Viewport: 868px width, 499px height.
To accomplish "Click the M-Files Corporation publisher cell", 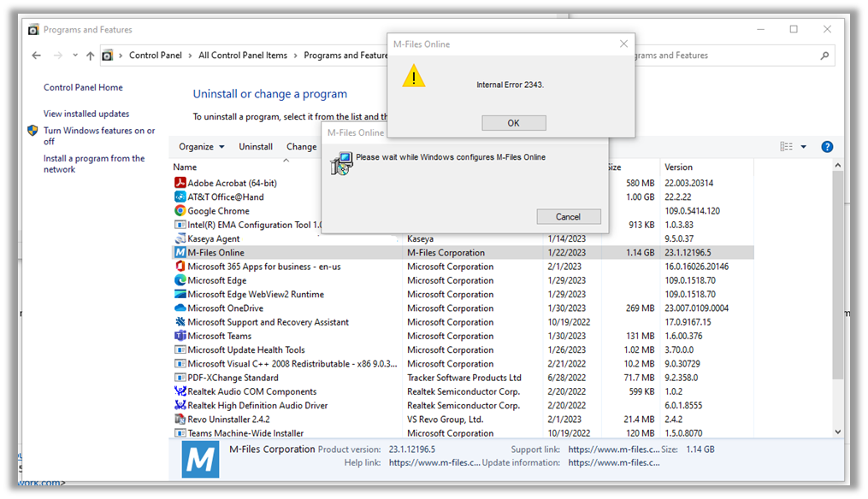I will point(446,252).
